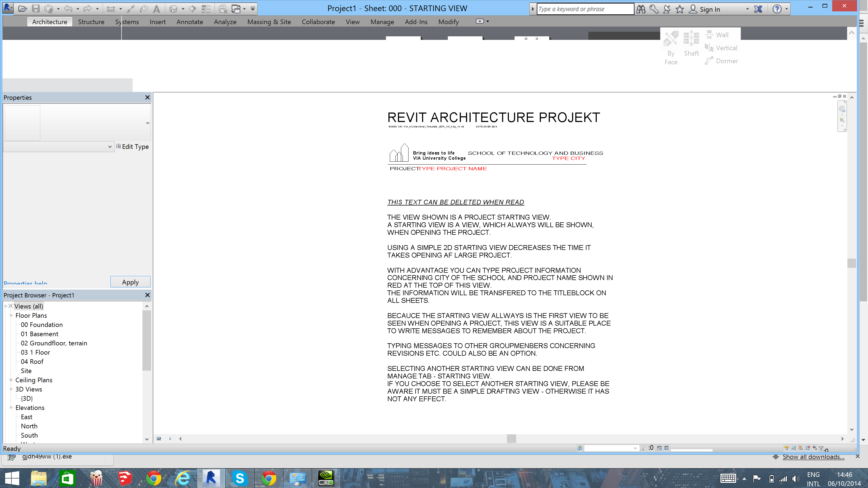Expand the Ceiling Plans branch
The width and height of the screenshot is (868, 488).
point(11,380)
